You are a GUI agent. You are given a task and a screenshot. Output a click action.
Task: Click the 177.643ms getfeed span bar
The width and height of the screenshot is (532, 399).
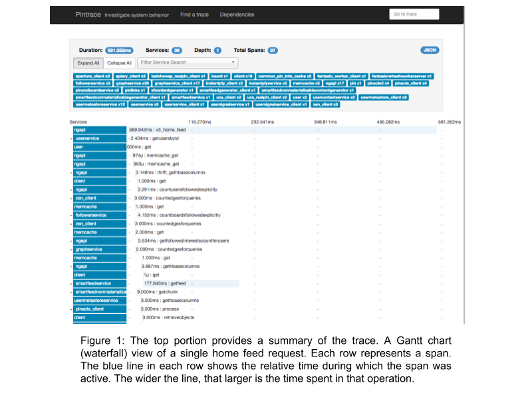191,284
